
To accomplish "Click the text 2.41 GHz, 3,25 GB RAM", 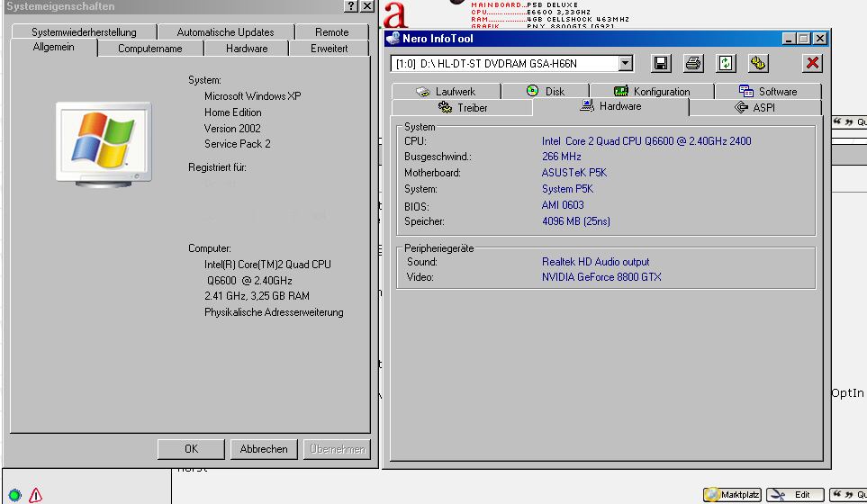I will (257, 296).
